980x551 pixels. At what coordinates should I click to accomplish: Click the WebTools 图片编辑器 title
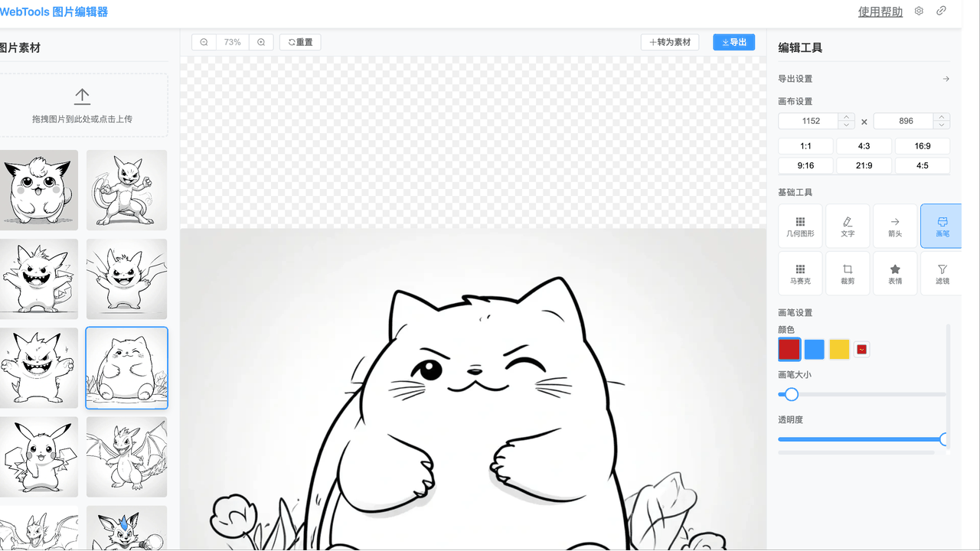54,11
